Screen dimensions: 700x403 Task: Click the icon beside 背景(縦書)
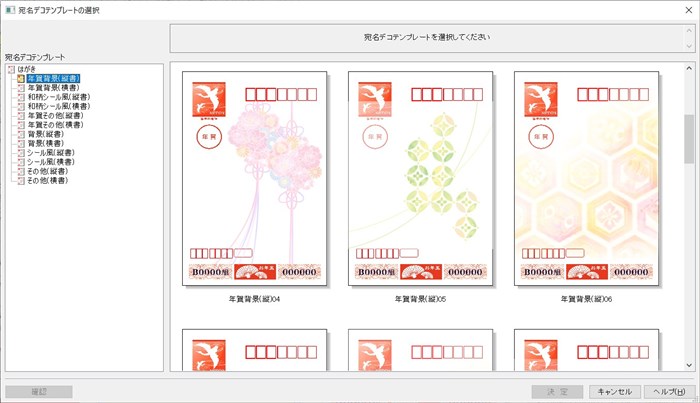click(21, 134)
